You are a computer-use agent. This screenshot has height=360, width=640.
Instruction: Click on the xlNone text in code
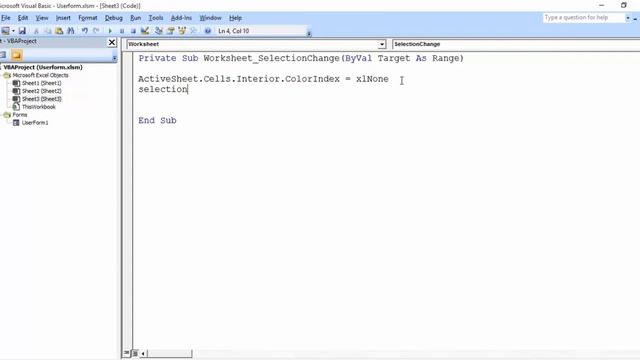372,79
